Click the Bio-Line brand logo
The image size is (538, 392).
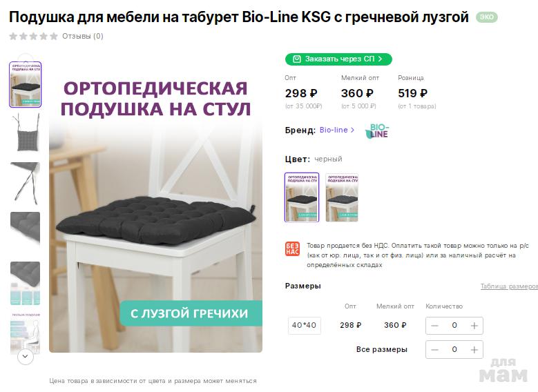pyautogui.click(x=376, y=131)
